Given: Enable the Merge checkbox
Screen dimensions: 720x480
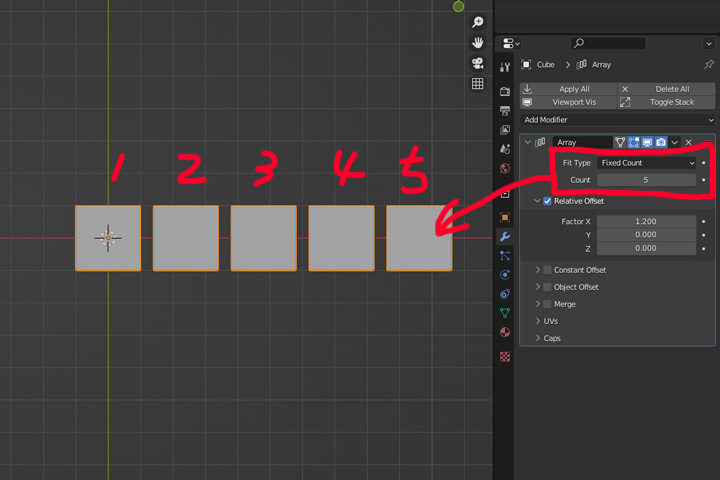Looking at the screenshot, I should (x=547, y=304).
